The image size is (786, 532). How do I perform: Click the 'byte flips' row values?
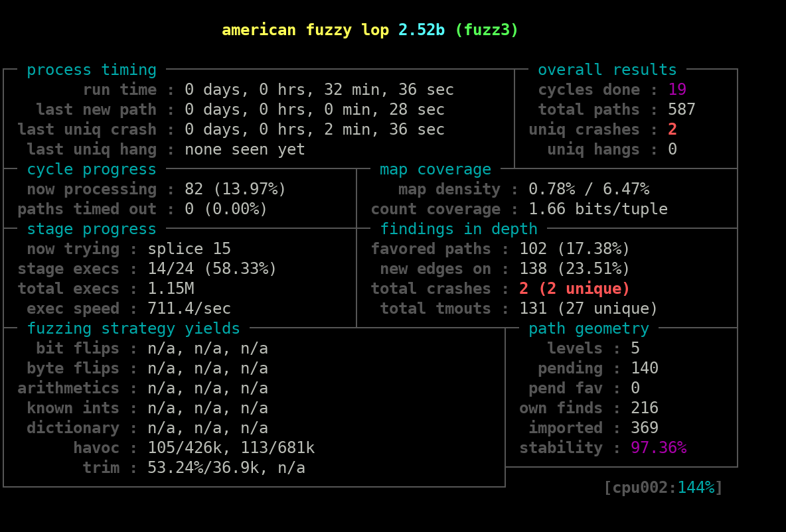[x=208, y=368]
